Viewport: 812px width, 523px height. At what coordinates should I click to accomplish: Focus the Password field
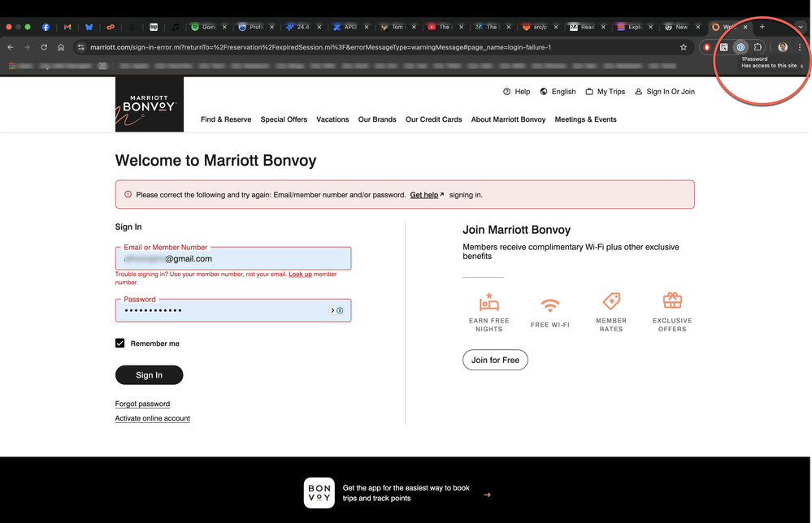(233, 310)
